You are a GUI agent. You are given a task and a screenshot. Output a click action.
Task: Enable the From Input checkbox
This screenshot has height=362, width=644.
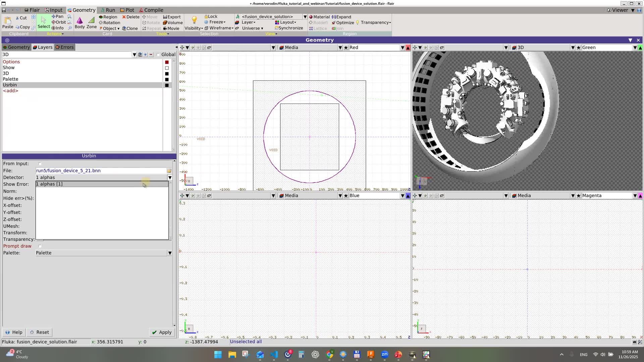[40, 164]
